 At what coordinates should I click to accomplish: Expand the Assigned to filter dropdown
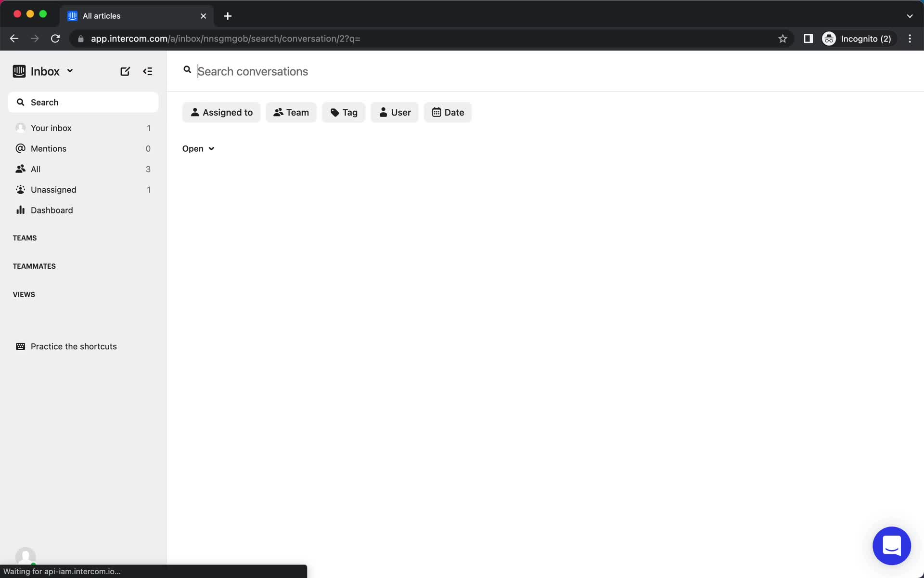pos(221,112)
